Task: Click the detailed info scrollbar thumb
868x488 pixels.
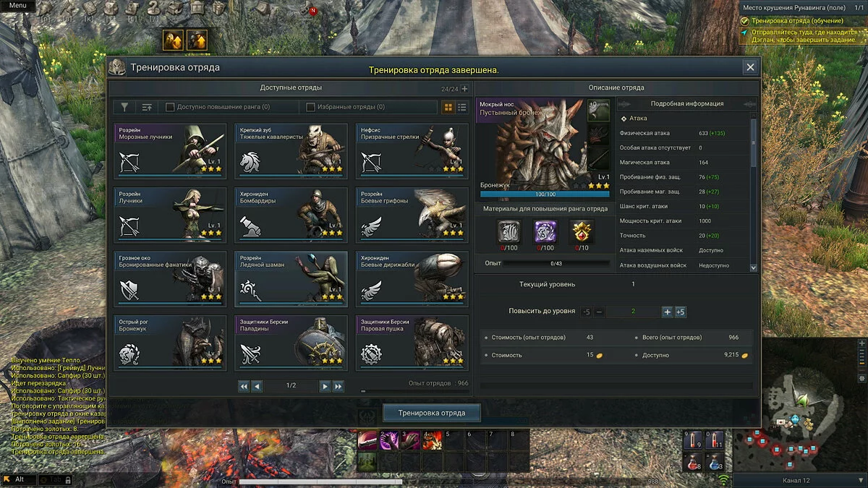Action: [754, 142]
